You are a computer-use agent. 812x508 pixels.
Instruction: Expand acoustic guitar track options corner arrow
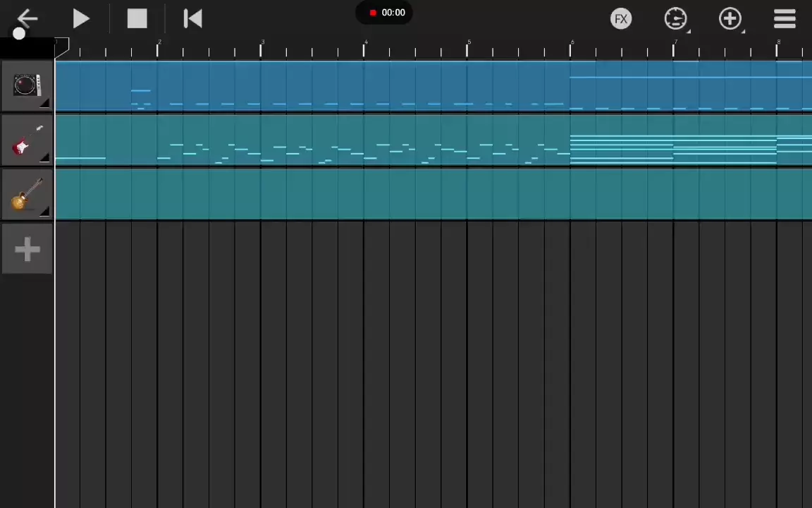pos(45,211)
